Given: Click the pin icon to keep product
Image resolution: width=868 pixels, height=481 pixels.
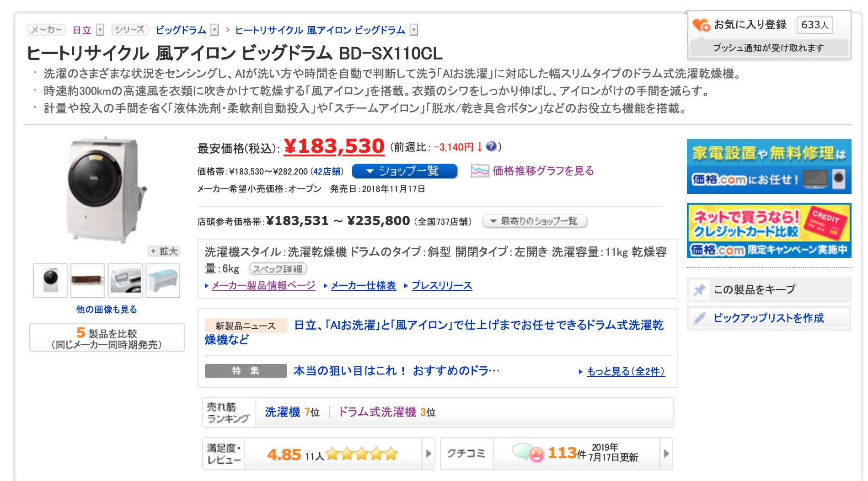Looking at the screenshot, I should pos(699,290).
